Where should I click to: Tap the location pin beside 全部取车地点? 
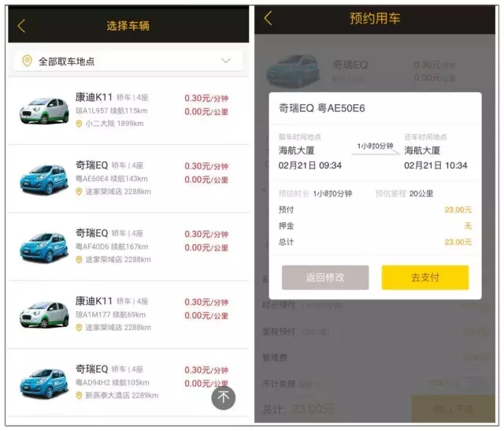[x=27, y=61]
